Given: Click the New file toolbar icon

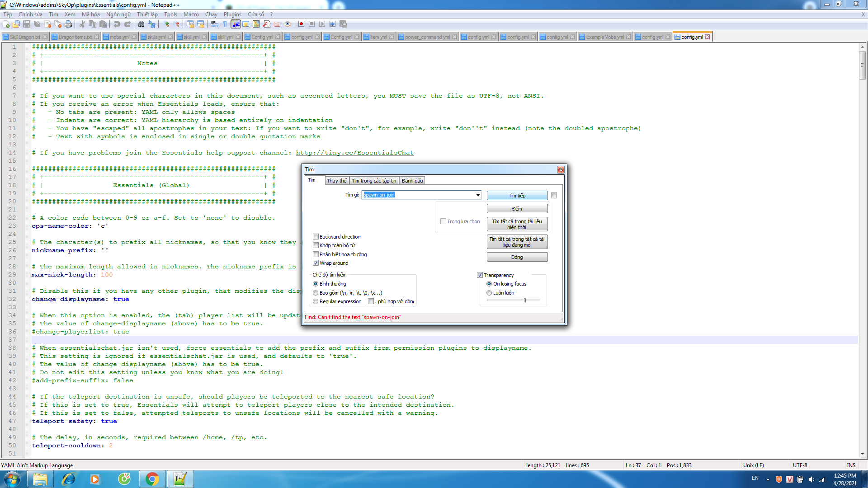Looking at the screenshot, I should click(6, 24).
